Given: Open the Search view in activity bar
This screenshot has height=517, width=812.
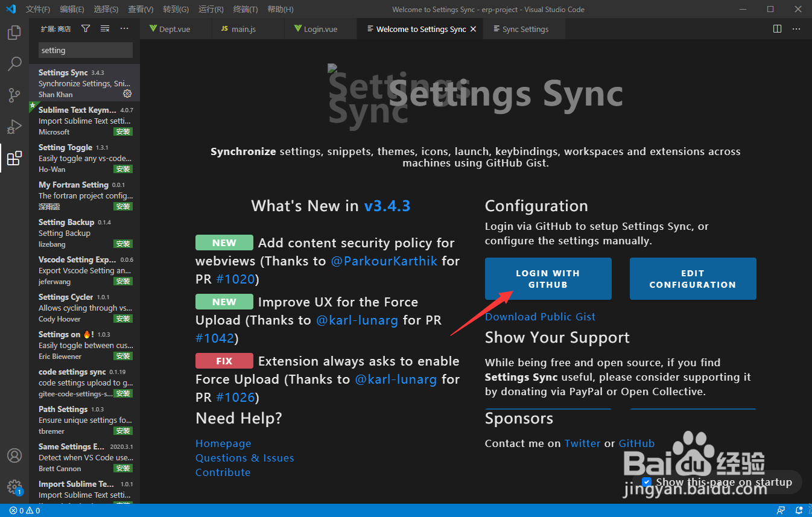Looking at the screenshot, I should (x=14, y=64).
